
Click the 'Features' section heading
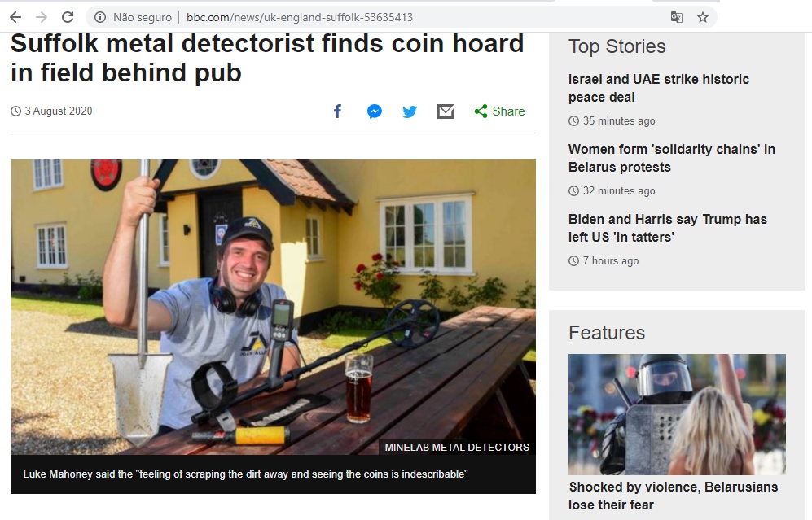coord(607,333)
